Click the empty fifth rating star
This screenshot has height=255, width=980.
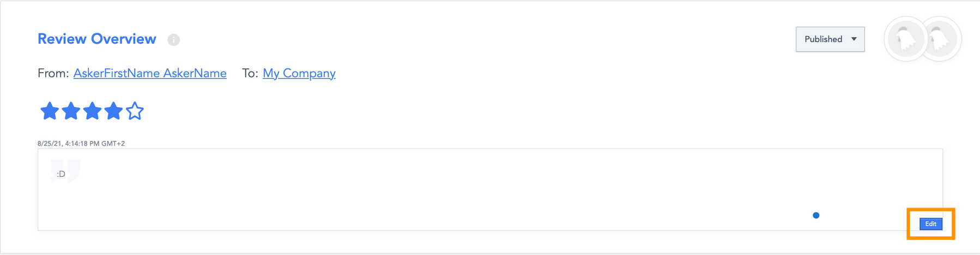[135, 111]
